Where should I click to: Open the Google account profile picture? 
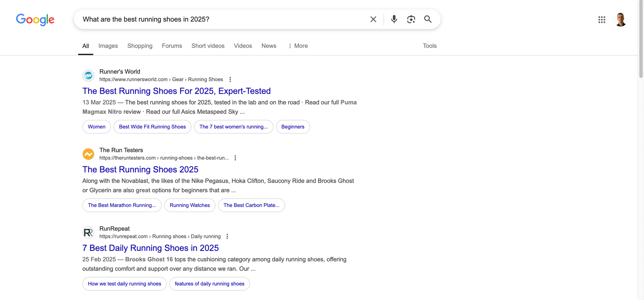coord(621,19)
